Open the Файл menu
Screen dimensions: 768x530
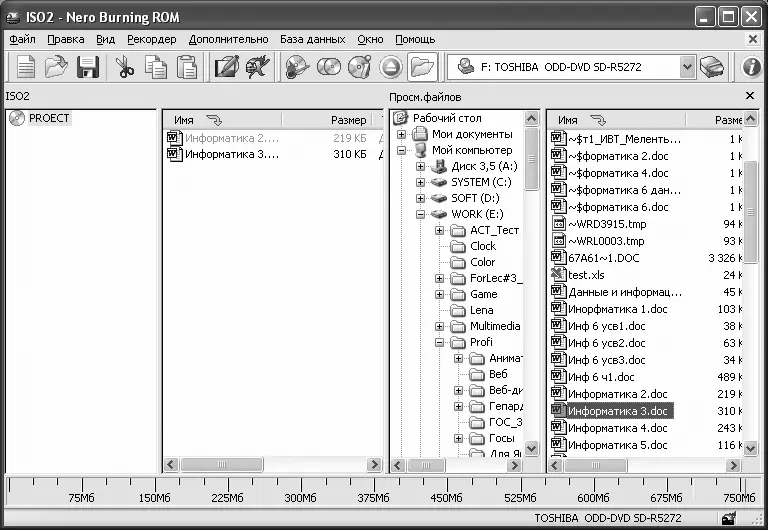(x=23, y=39)
